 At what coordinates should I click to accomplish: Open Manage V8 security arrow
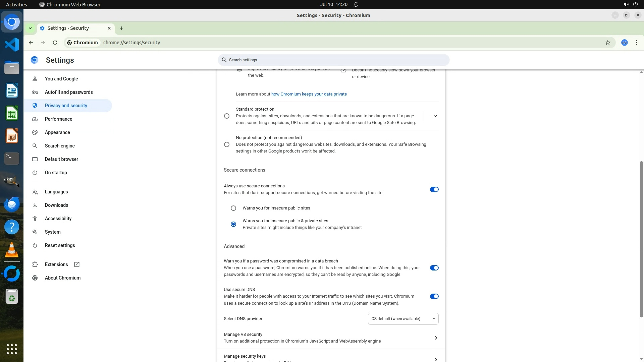click(436, 338)
